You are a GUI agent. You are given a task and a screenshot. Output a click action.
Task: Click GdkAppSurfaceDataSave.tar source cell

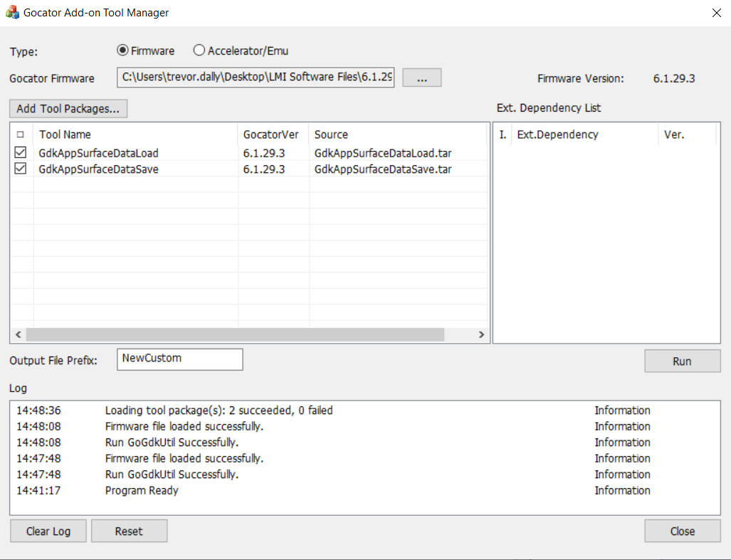coord(383,169)
